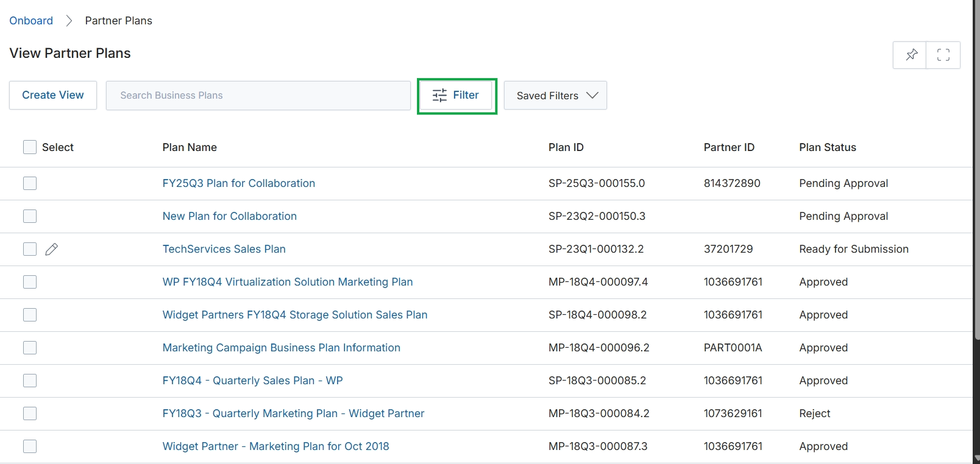This screenshot has width=980, height=464.
Task: Click the Partner ID column header
Action: (x=729, y=147)
